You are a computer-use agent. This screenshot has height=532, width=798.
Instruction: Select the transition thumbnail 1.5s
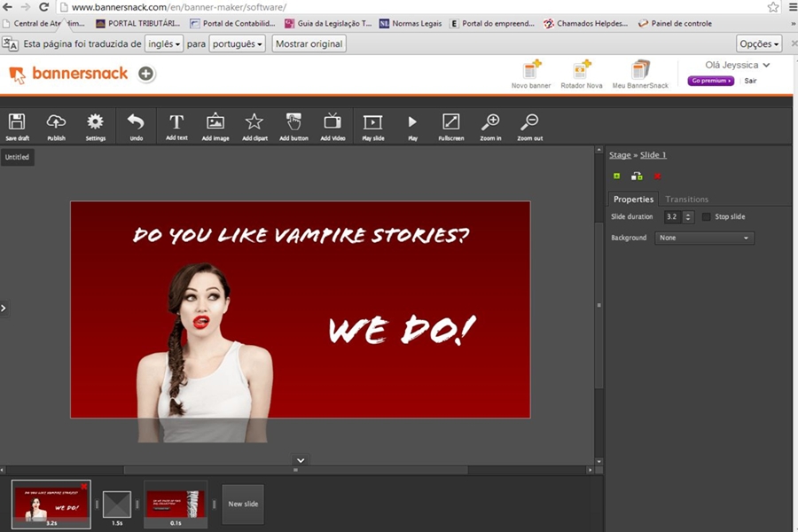(117, 505)
